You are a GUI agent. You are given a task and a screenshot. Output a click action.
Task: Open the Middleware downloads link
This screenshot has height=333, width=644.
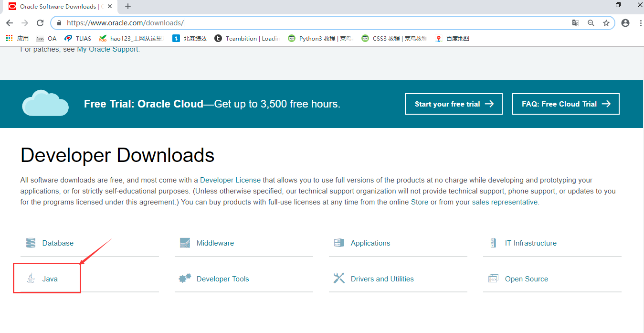pos(215,243)
